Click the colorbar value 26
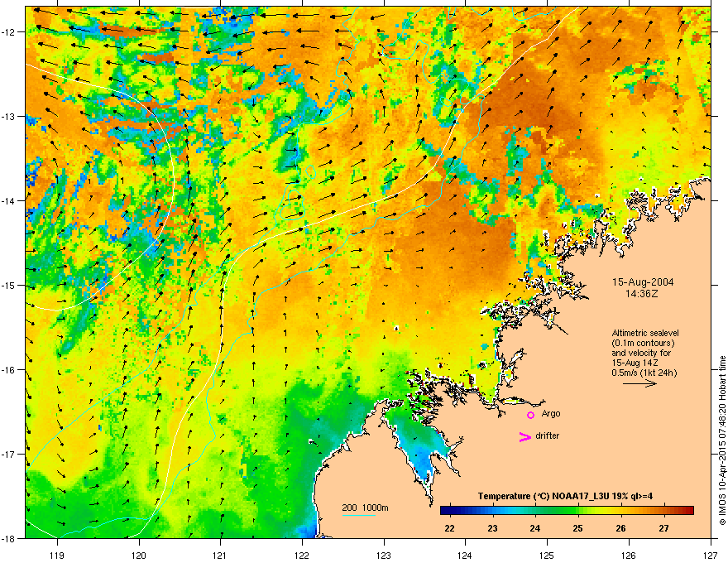The height and width of the screenshot is (563, 728). (x=620, y=528)
